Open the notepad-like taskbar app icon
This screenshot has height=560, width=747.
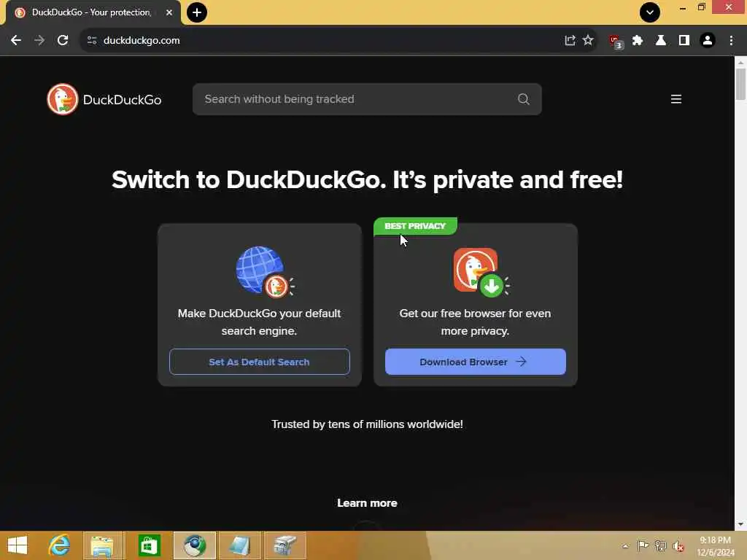coord(239,545)
